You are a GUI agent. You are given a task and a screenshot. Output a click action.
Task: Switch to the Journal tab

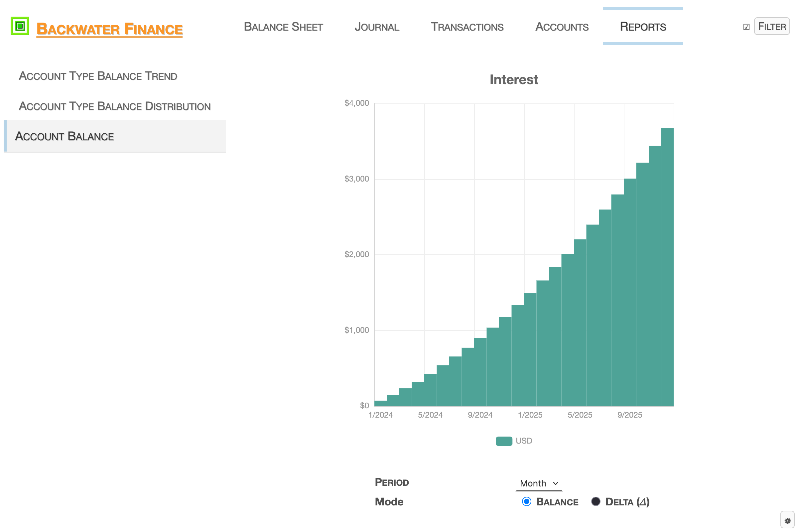377,27
